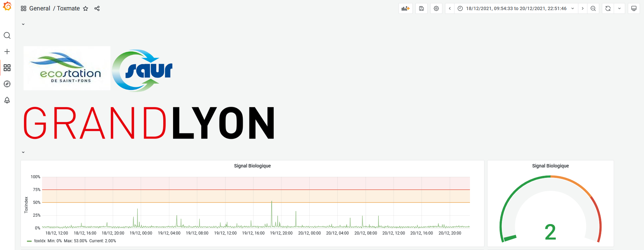Click the 75% y-axis label

37,190
